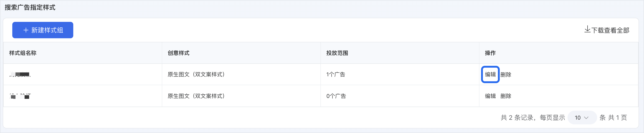Click the chevron arrow next to 10

pyautogui.click(x=586, y=118)
